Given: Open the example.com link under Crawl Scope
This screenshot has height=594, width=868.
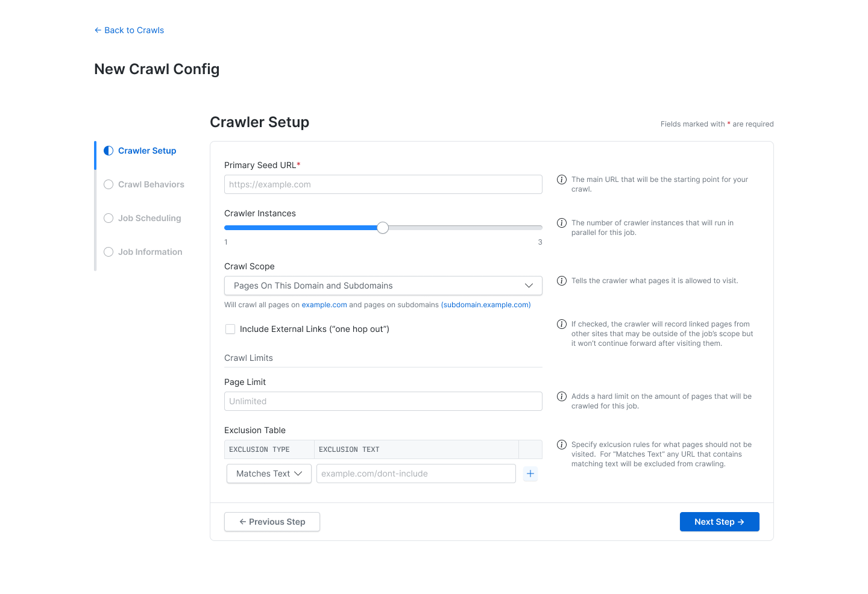Looking at the screenshot, I should pos(324,305).
